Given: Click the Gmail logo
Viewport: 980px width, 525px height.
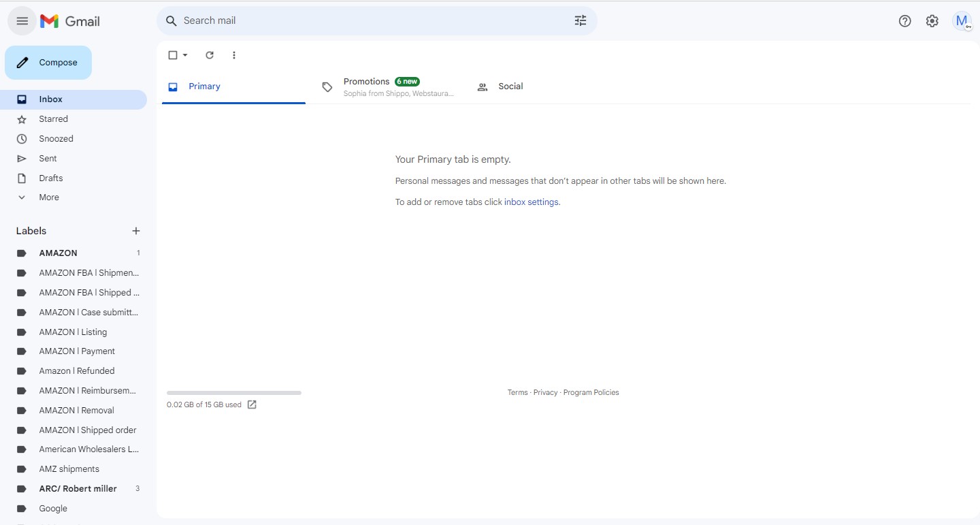Looking at the screenshot, I should (70, 21).
